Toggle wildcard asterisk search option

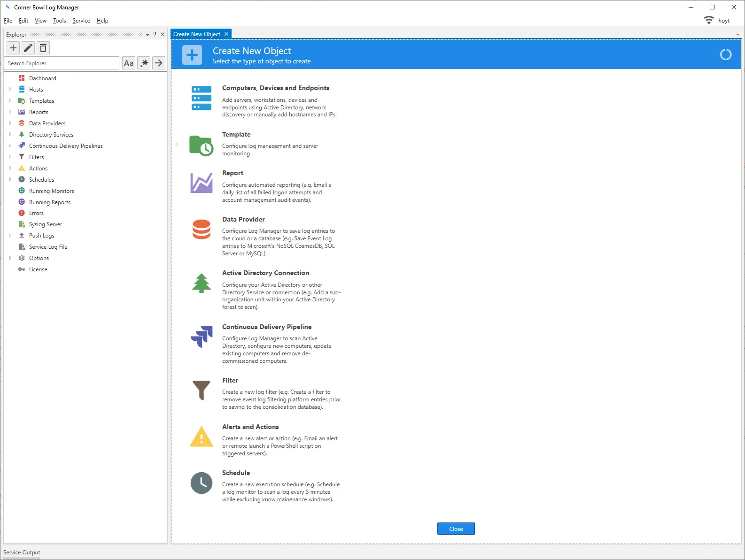[144, 63]
